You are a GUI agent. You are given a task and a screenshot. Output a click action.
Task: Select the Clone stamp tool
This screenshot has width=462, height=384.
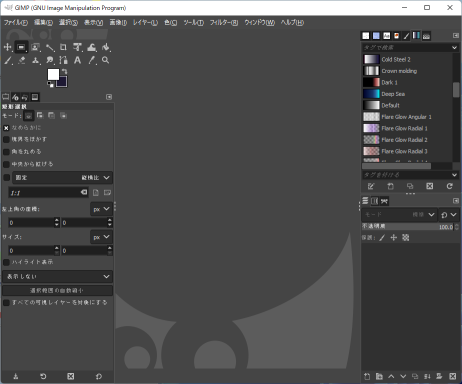point(35,60)
